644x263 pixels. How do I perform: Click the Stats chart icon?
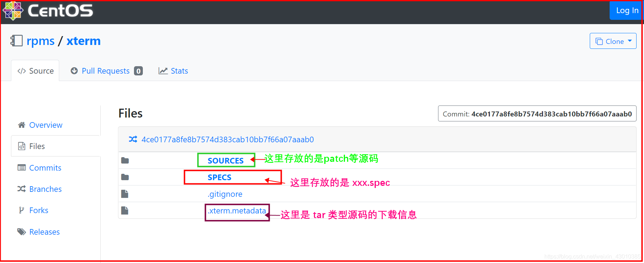pyautogui.click(x=163, y=71)
